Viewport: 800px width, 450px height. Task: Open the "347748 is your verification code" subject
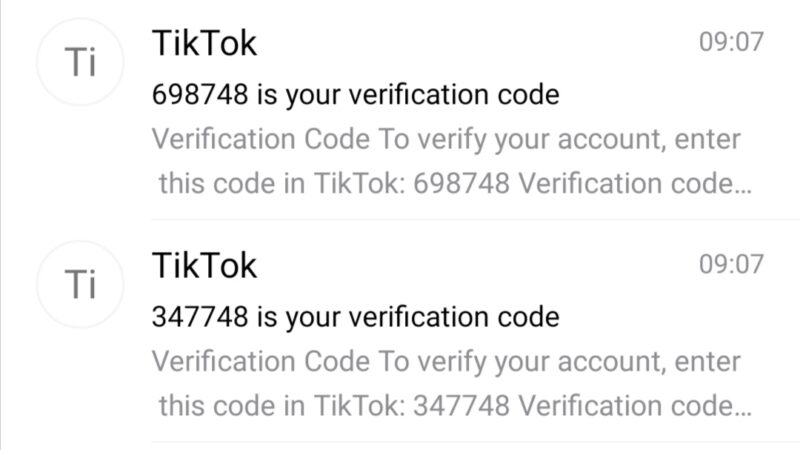click(355, 318)
